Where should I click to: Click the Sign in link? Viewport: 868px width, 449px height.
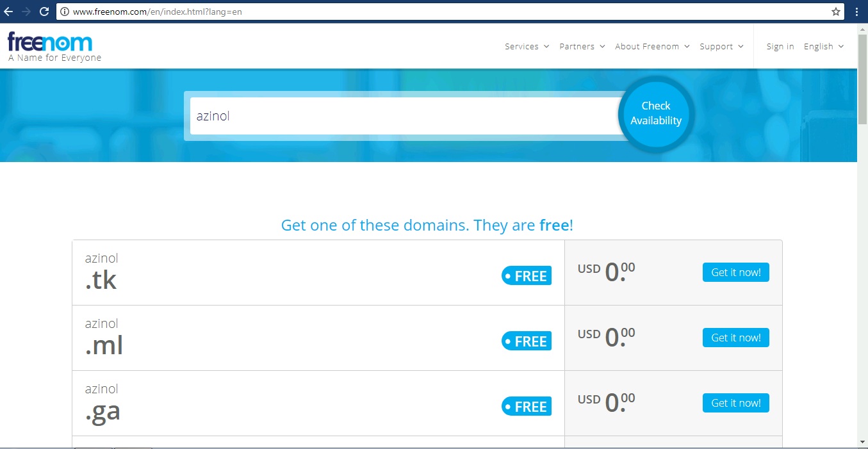[x=780, y=46]
